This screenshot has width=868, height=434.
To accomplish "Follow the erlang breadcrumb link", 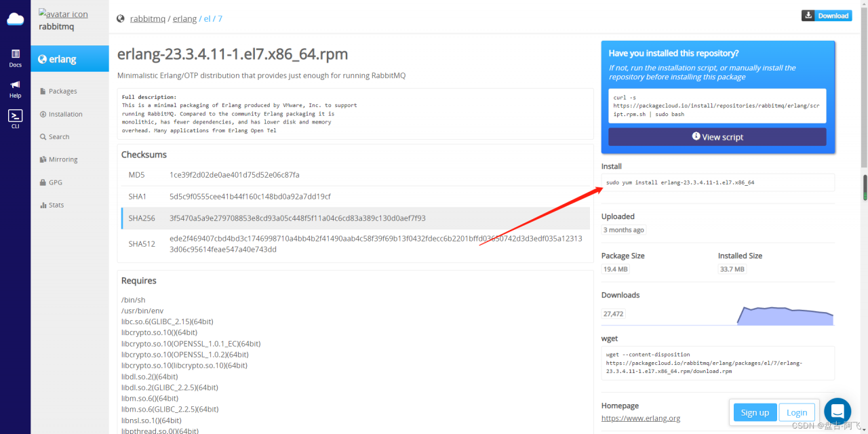I will pyautogui.click(x=184, y=19).
